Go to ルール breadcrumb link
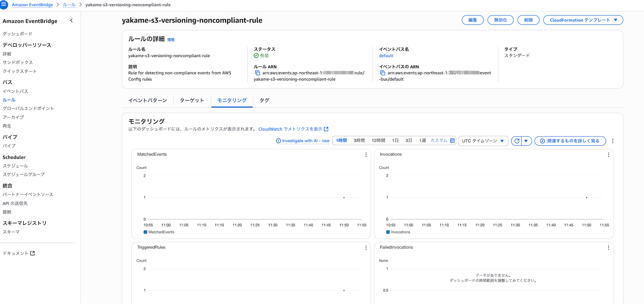Image resolution: width=644 pixels, height=304 pixels. (x=69, y=5)
